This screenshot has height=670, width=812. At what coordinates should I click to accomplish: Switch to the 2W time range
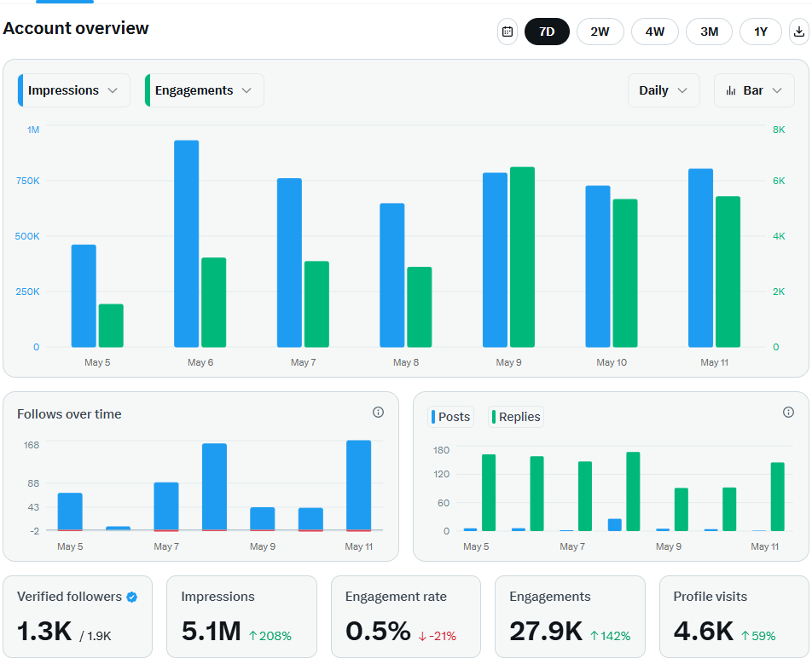pos(600,32)
